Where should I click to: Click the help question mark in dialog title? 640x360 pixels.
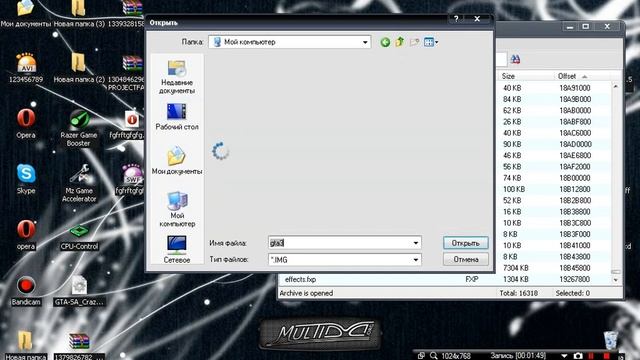[x=456, y=18]
